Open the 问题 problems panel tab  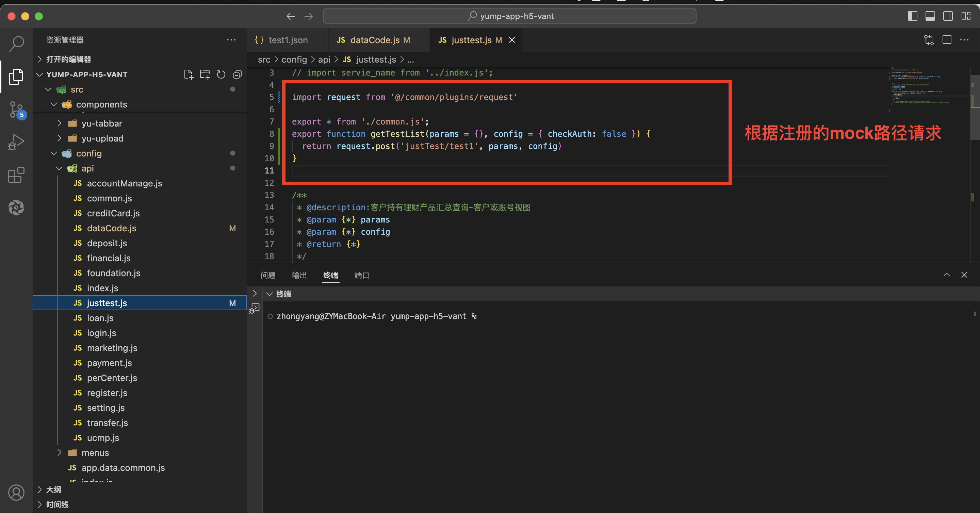pyautogui.click(x=268, y=275)
